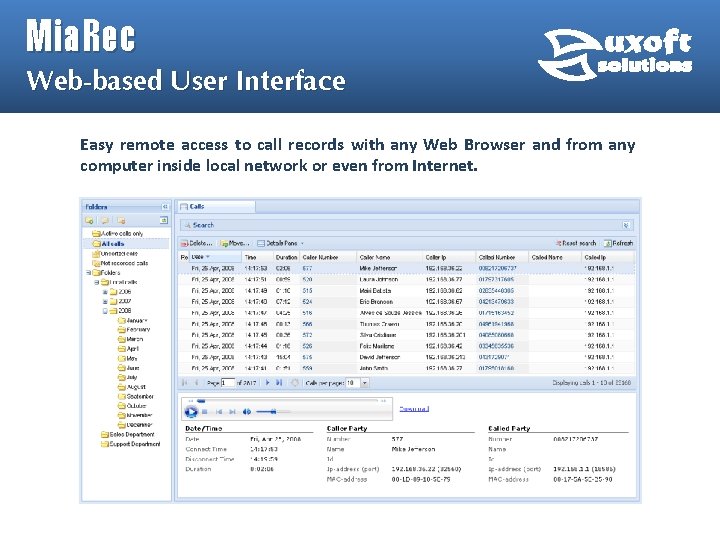
Task: Go to the previous page of calls
Action: pos(197,382)
